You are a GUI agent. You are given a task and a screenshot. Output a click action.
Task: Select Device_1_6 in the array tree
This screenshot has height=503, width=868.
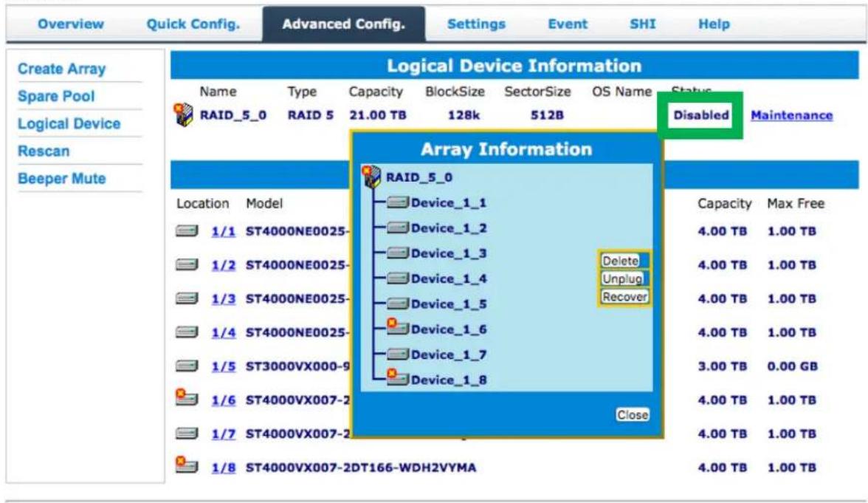tap(449, 329)
